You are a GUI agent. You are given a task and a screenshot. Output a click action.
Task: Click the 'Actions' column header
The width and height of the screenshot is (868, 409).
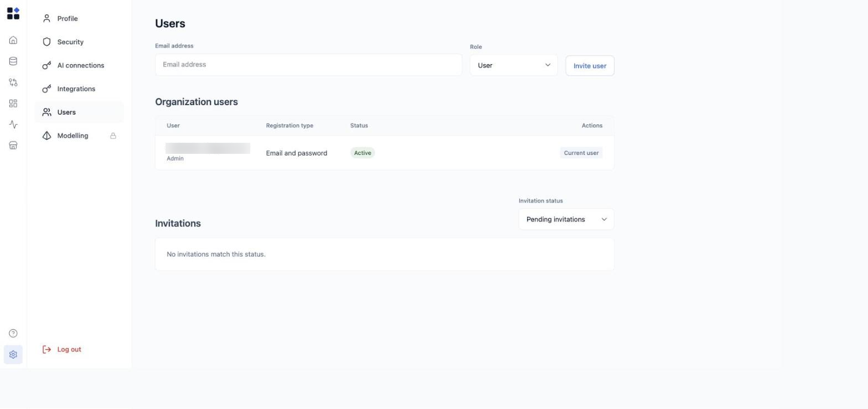tap(592, 126)
